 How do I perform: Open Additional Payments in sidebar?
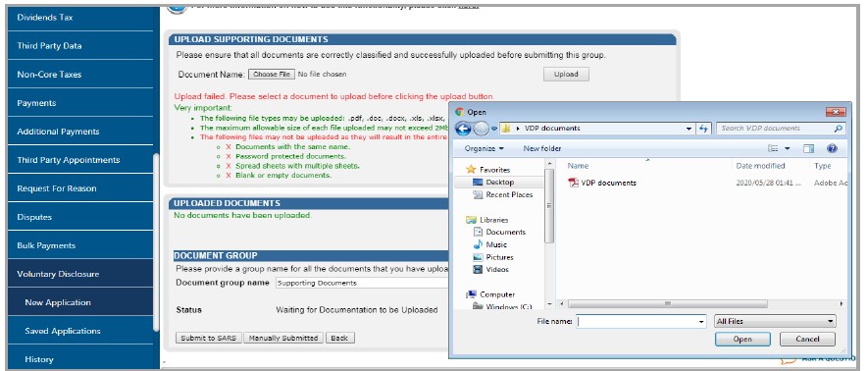[79, 132]
